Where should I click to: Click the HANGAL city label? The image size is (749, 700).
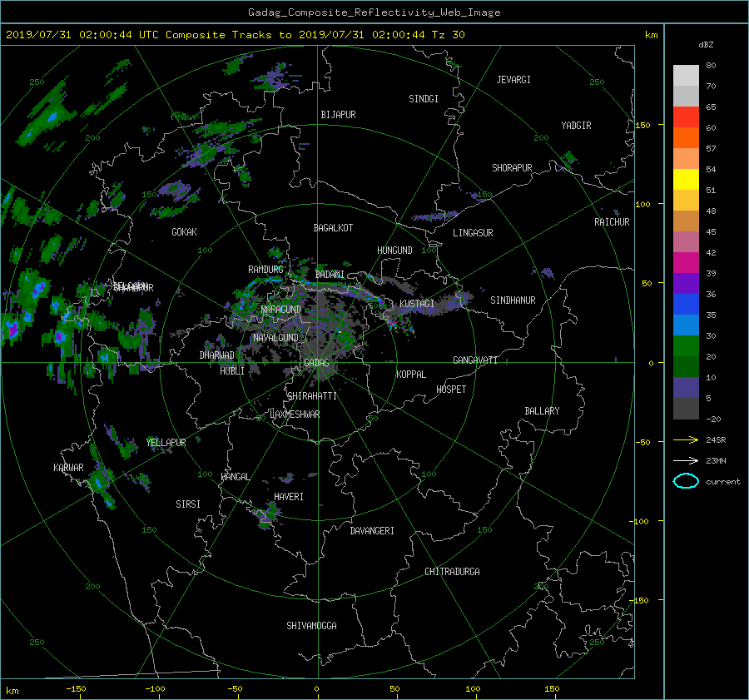(x=235, y=477)
